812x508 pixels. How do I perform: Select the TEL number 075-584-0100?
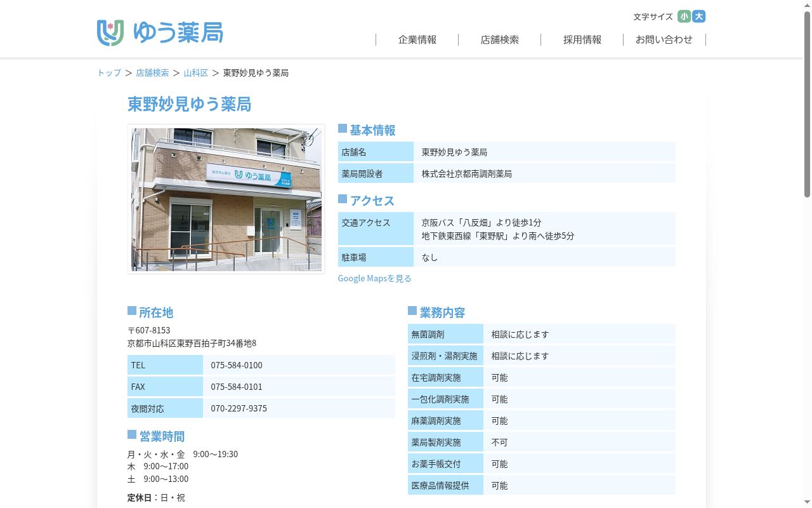point(237,365)
